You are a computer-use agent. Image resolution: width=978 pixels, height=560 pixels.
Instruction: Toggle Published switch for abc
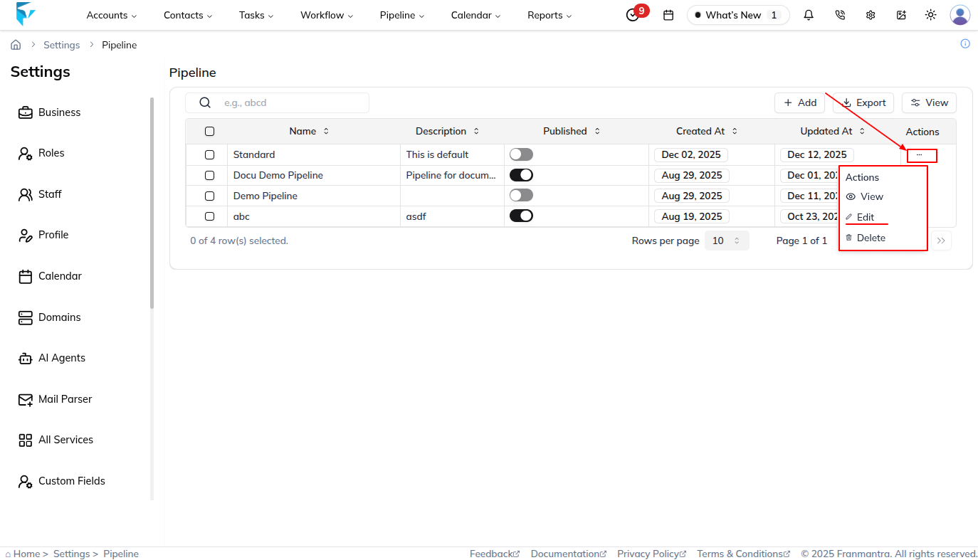point(521,216)
